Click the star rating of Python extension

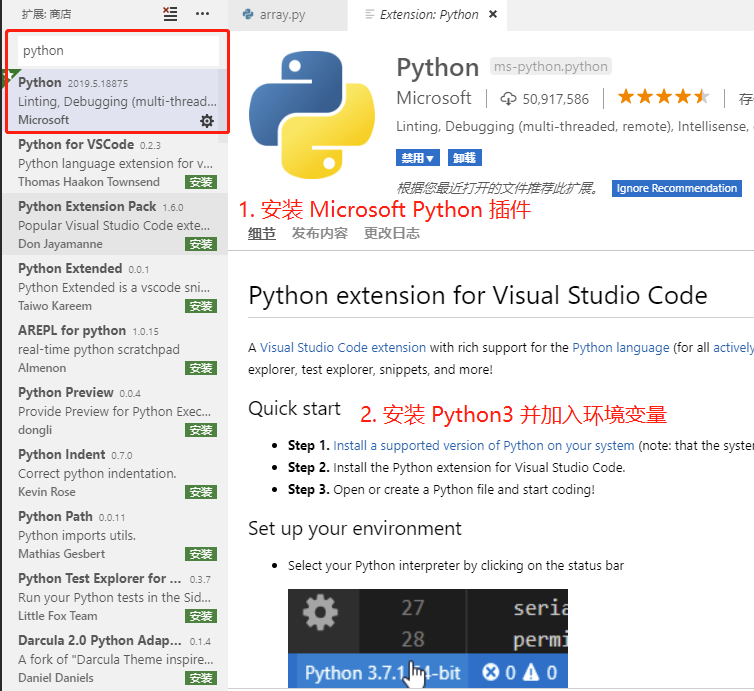(x=663, y=97)
